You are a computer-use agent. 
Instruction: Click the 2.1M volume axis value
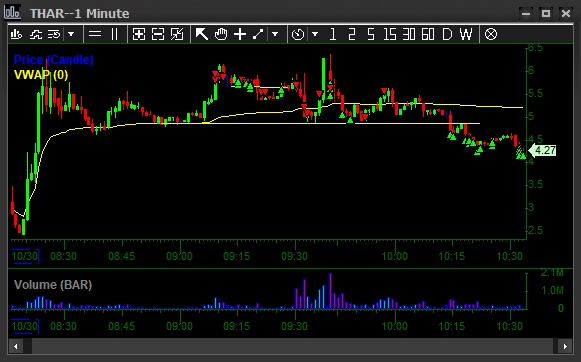[x=552, y=273]
